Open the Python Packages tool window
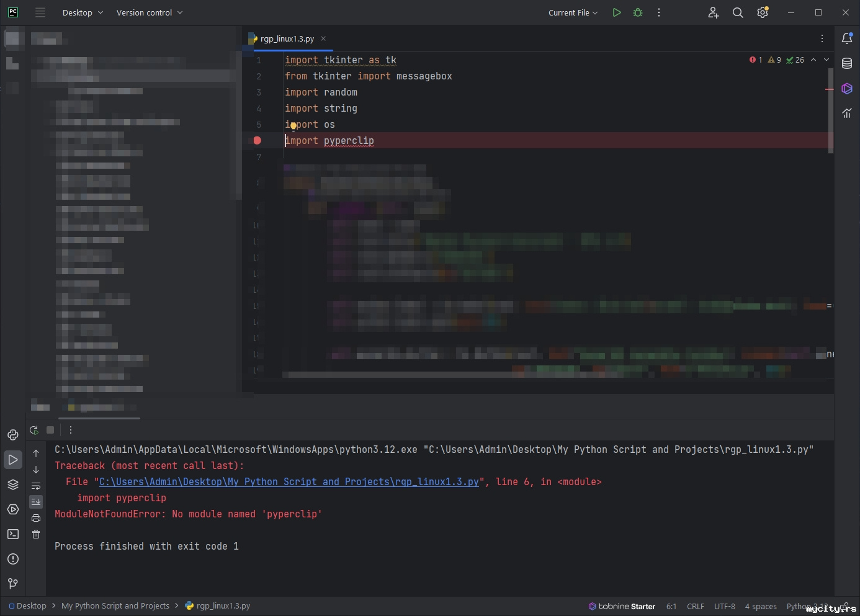The image size is (860, 616). [x=12, y=484]
